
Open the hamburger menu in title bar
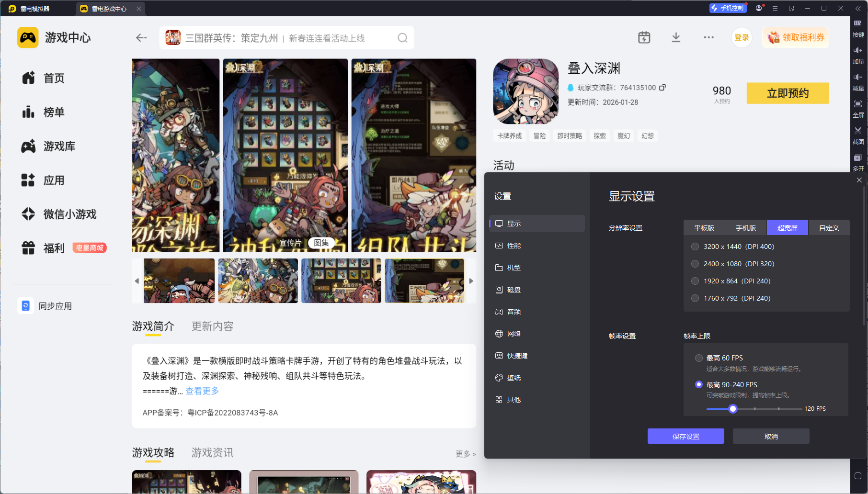pyautogui.click(x=775, y=8)
